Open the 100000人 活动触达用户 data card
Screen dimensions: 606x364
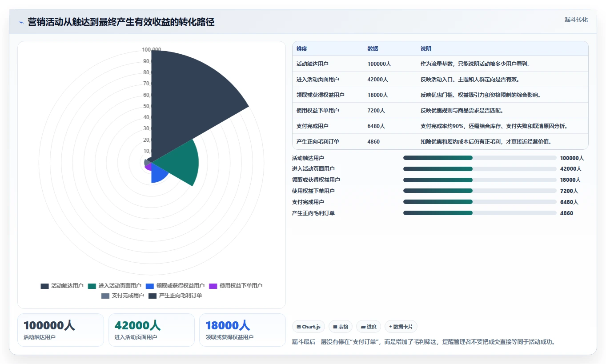[60, 330]
